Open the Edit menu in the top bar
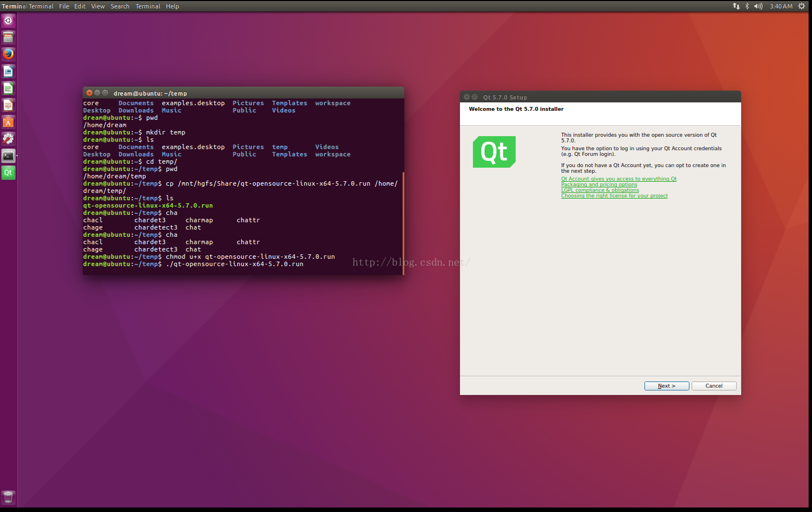812x512 pixels. [x=80, y=6]
